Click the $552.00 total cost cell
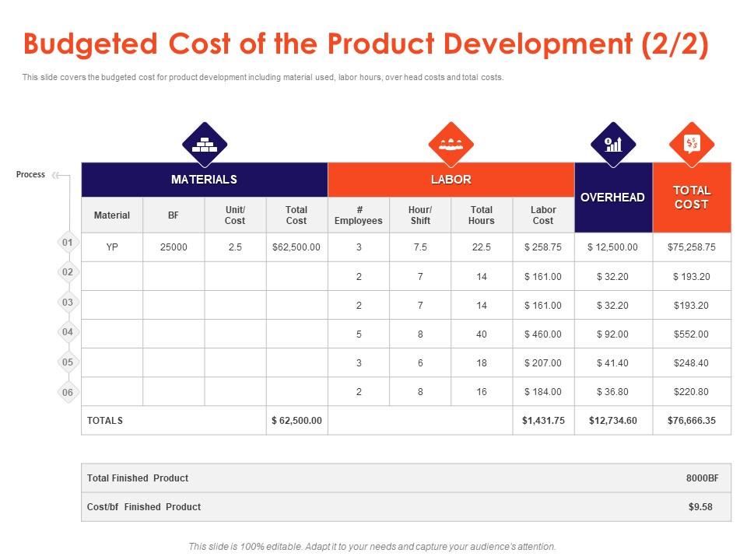 pos(692,334)
